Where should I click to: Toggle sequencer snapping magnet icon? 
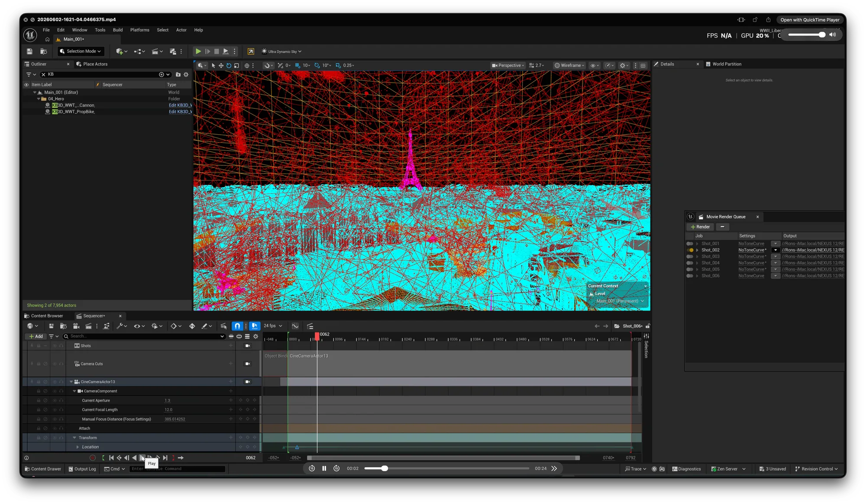click(237, 326)
